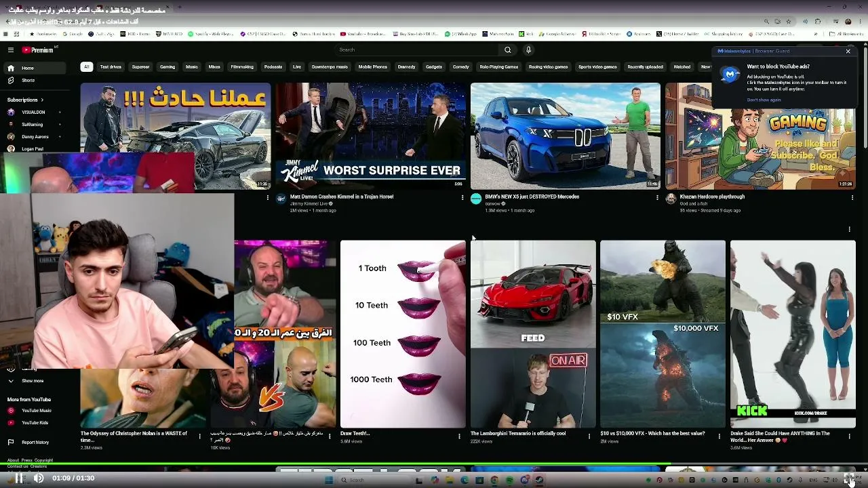Select the All filter chip
Viewport: 868px width, 488px height.
[x=86, y=66]
